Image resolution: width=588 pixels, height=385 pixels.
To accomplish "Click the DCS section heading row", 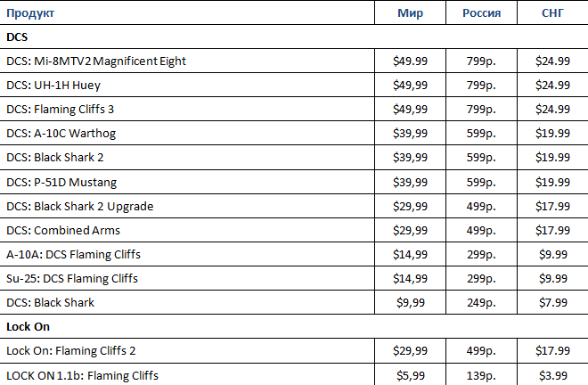I will 294,37.
